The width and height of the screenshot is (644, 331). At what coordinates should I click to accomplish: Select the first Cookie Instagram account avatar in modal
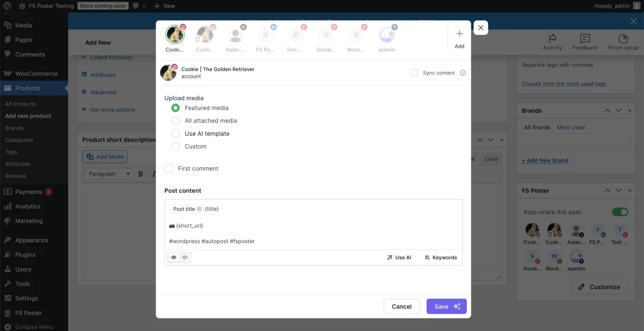174,35
